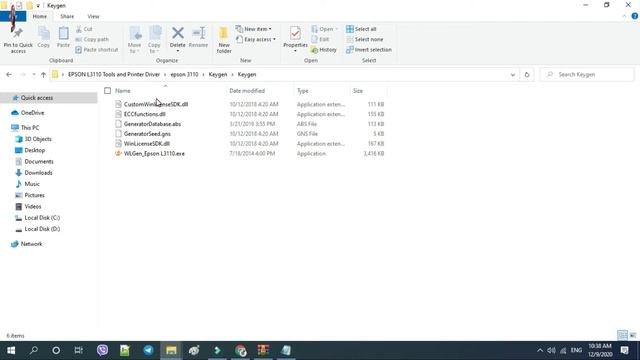Open Documents in sidebar
The width and height of the screenshot is (640, 360).
pos(39,161)
